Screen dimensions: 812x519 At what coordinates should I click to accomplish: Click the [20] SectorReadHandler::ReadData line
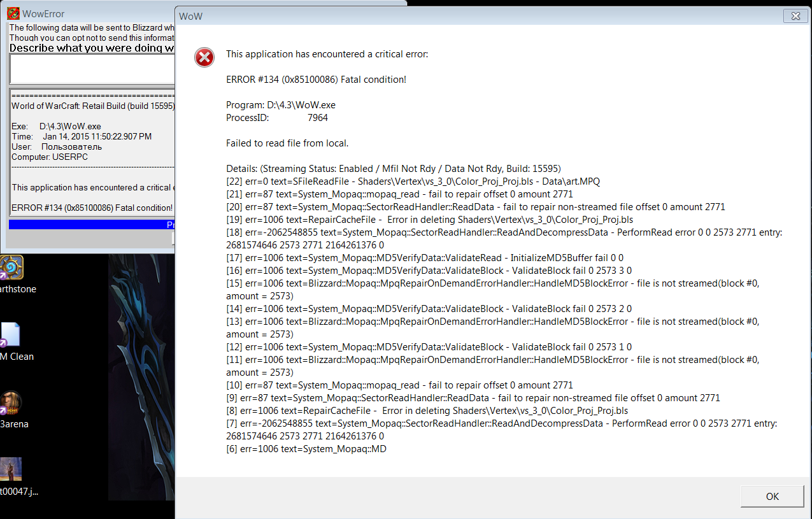476,207
